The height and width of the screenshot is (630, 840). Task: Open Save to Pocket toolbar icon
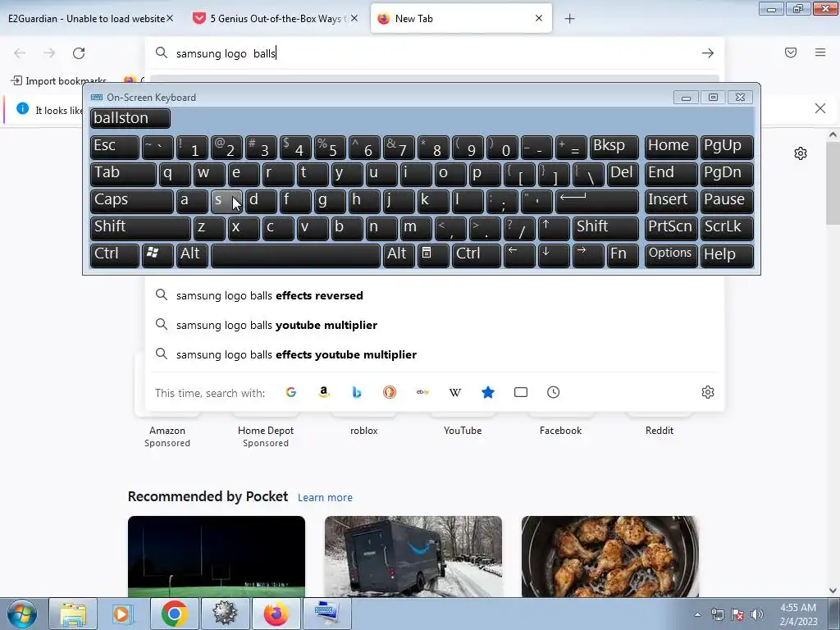pyautogui.click(x=791, y=52)
